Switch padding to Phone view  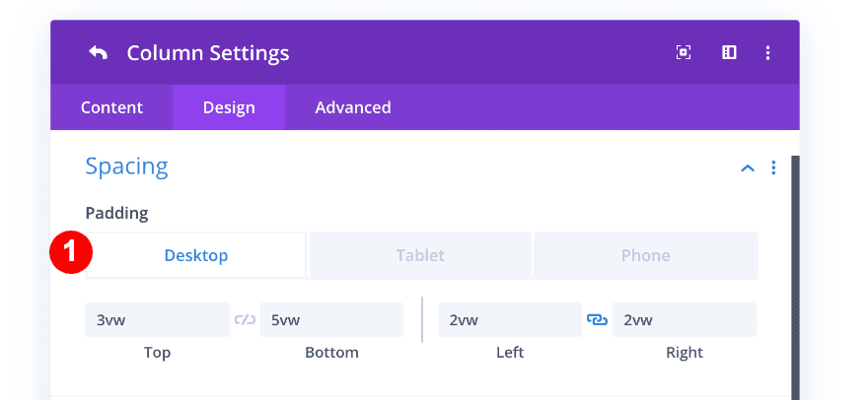pos(645,255)
